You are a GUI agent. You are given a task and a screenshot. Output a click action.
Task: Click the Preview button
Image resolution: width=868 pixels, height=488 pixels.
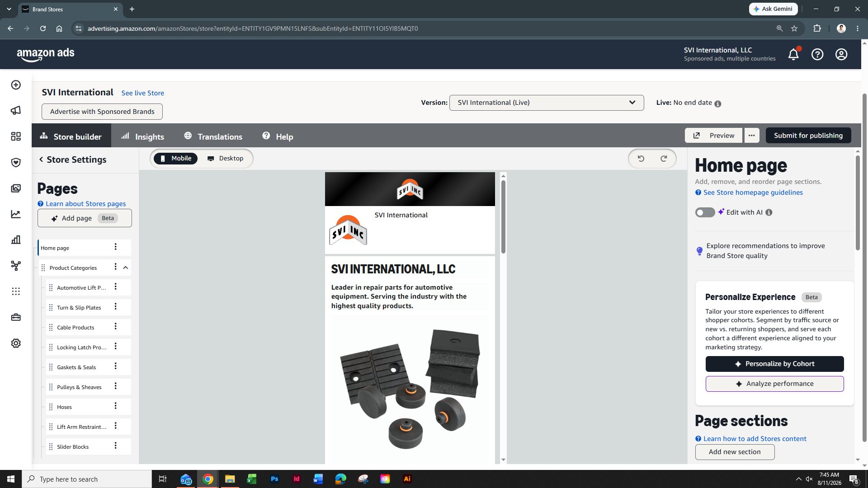pos(713,136)
